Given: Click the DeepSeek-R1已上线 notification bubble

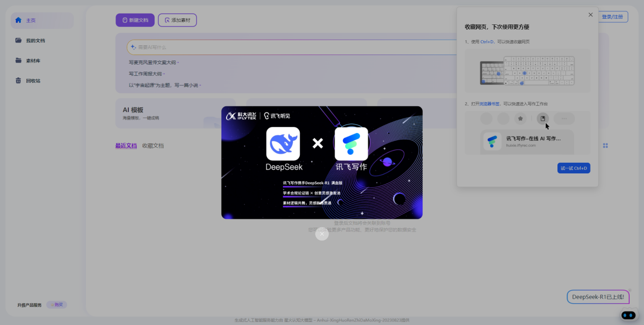Looking at the screenshot, I should click(x=598, y=297).
